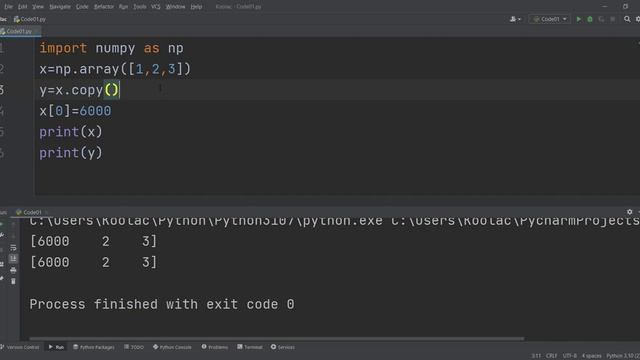Click the print icon in the Run console
The image size is (640, 360).
pos(13,270)
